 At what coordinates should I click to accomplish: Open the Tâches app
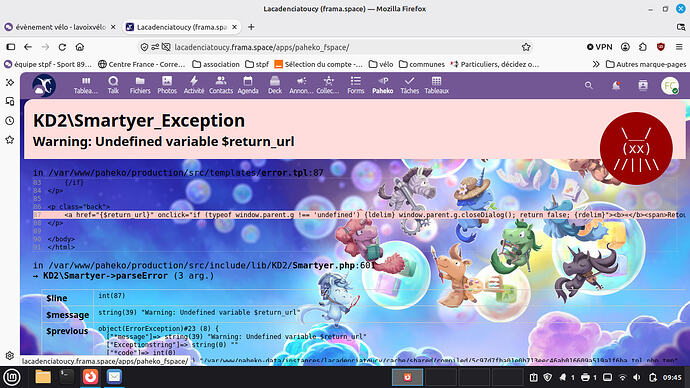click(x=410, y=85)
